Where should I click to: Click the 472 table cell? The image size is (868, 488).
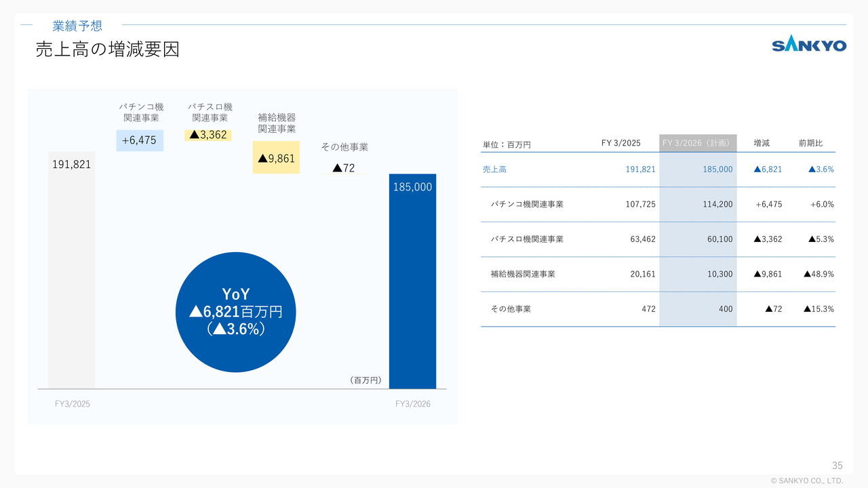pyautogui.click(x=648, y=309)
